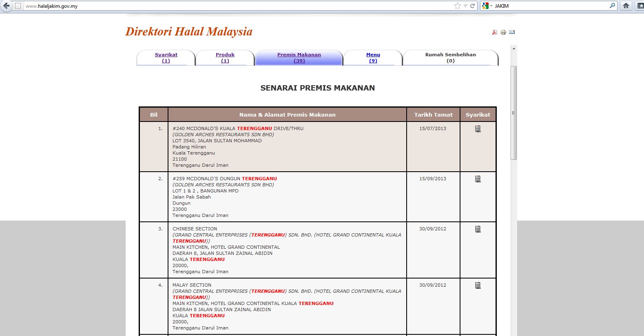The image size is (644, 336).
Task: Click the row number 2. cell
Action: pyautogui.click(x=154, y=197)
